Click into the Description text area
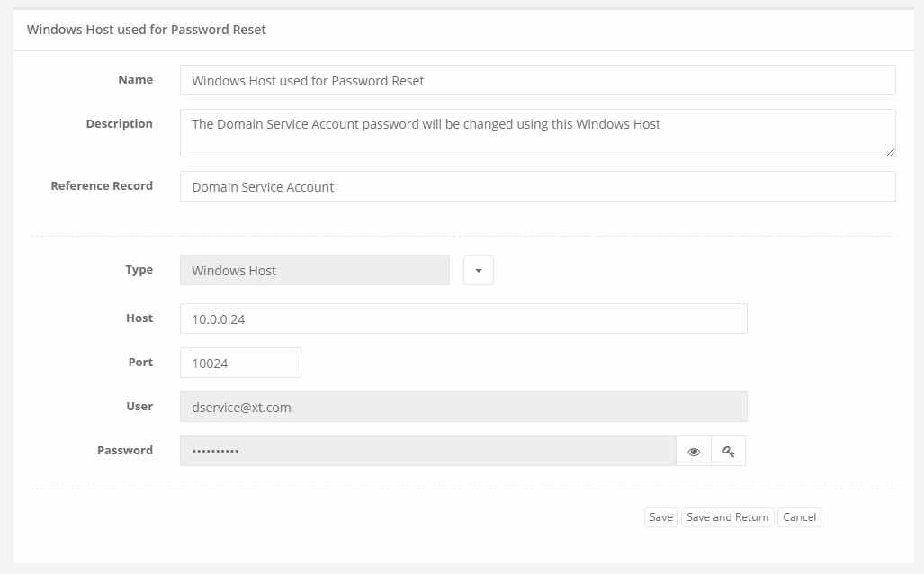Screen dimensions: 924x574 pyautogui.click(x=537, y=133)
